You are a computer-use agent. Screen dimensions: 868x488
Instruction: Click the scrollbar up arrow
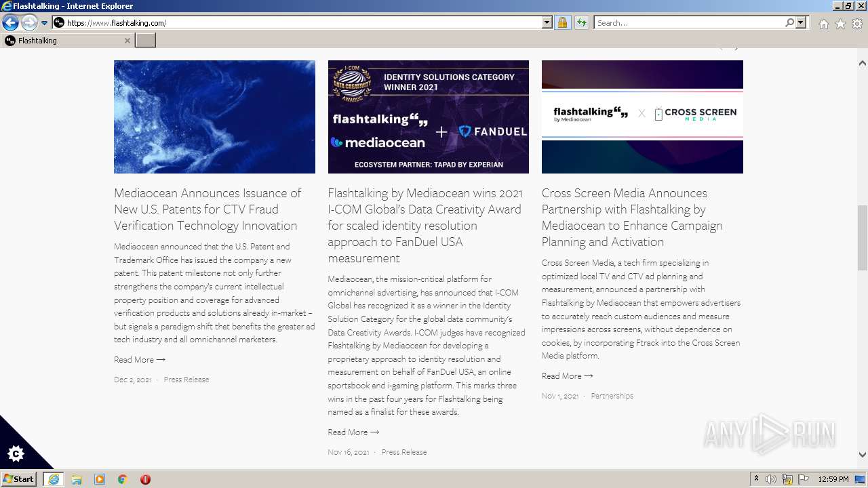[863, 63]
